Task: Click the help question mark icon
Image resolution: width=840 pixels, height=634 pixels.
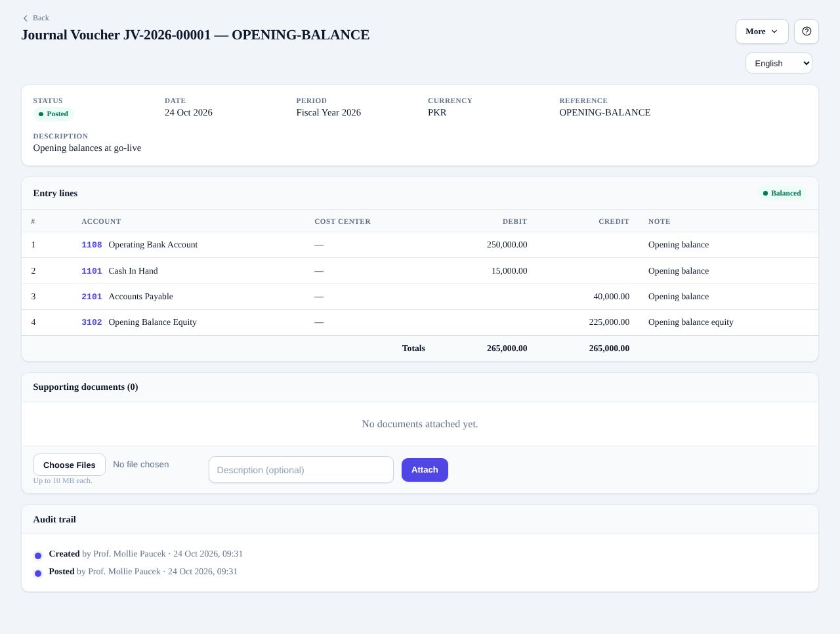Action: click(807, 32)
